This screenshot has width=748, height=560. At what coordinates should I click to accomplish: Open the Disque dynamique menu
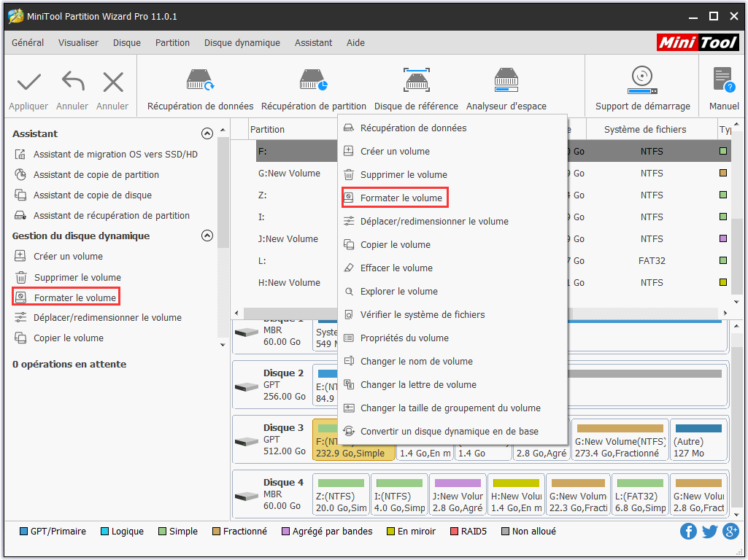click(242, 43)
